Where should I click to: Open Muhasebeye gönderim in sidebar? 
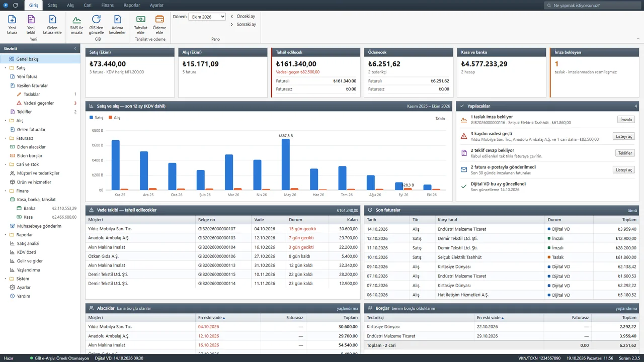(x=40, y=226)
